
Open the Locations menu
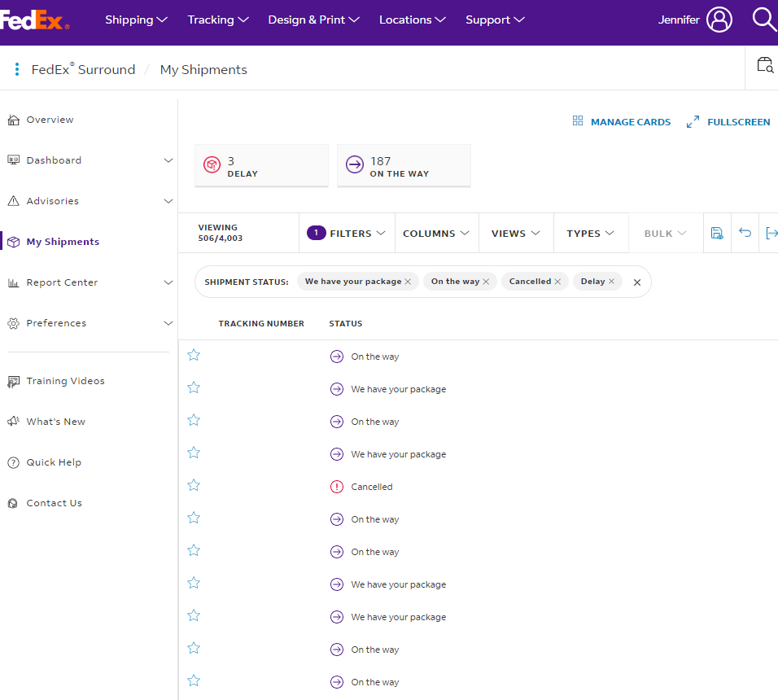point(413,20)
